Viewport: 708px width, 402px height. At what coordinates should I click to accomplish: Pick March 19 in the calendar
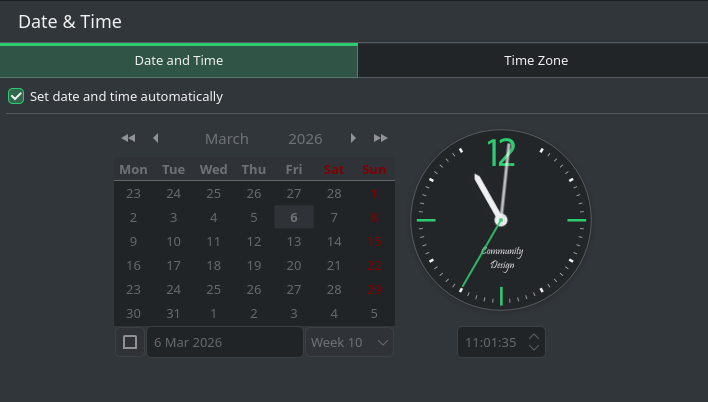coord(254,265)
